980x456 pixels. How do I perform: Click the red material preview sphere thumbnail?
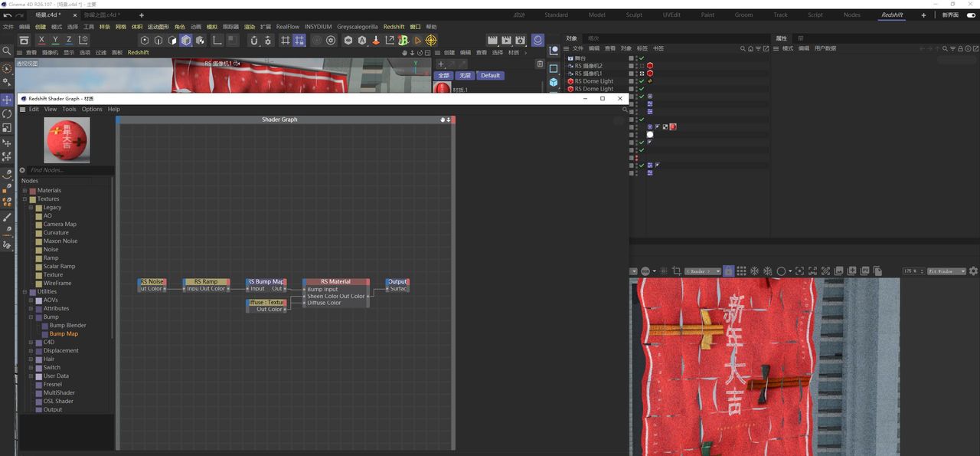pos(67,139)
